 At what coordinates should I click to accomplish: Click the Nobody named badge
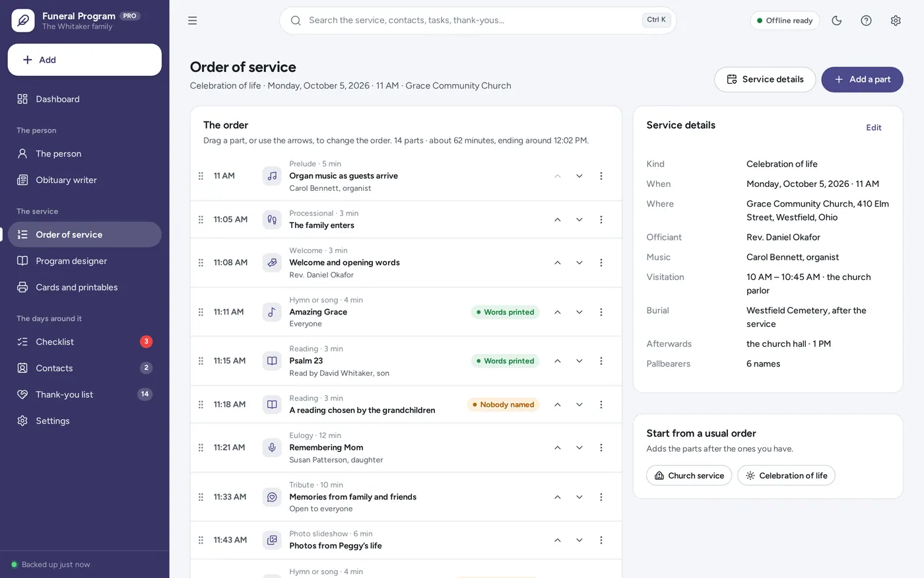[x=503, y=405]
